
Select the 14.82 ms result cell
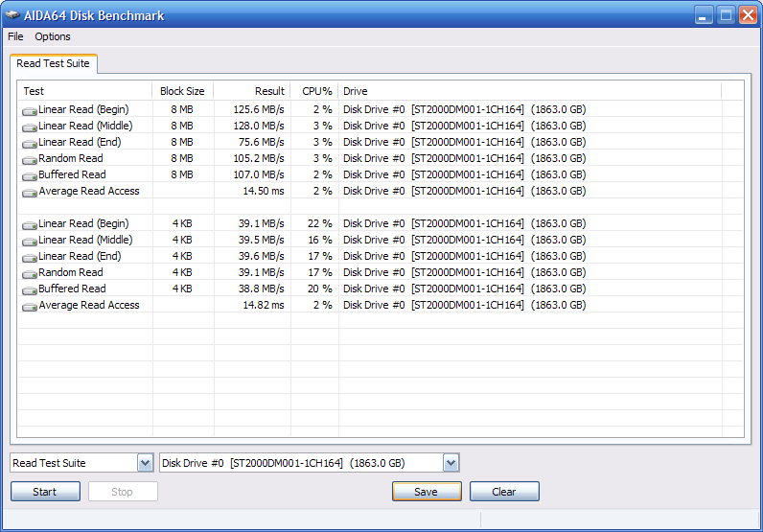264,305
